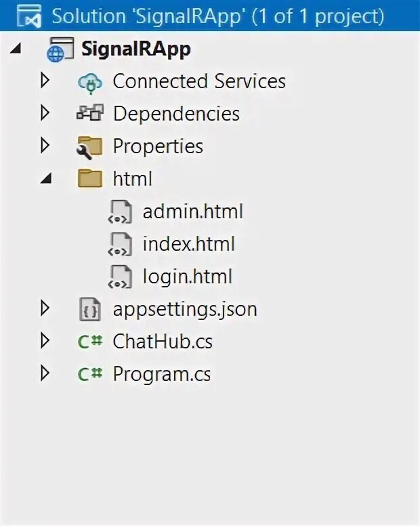Click the appsettings.json braces icon

click(x=89, y=310)
